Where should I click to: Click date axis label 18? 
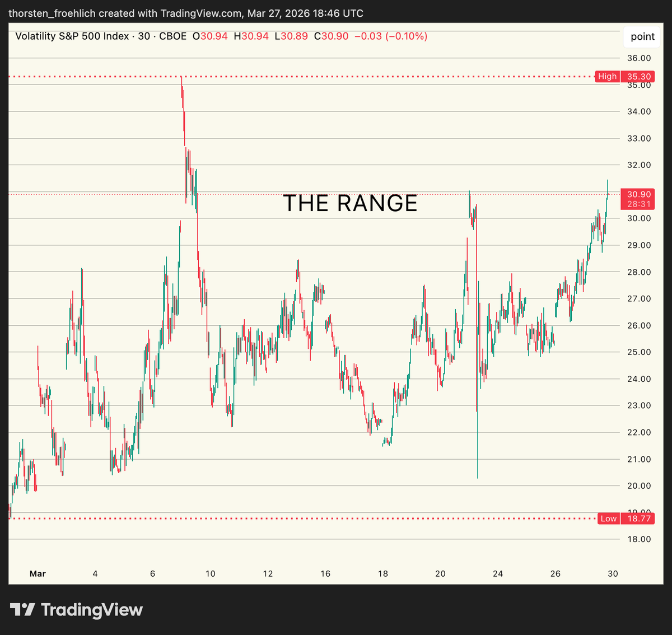click(x=383, y=573)
